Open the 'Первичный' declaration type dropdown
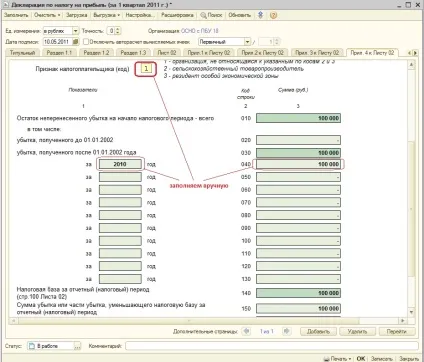Viewport: 424px width, 362px height. 247,42
